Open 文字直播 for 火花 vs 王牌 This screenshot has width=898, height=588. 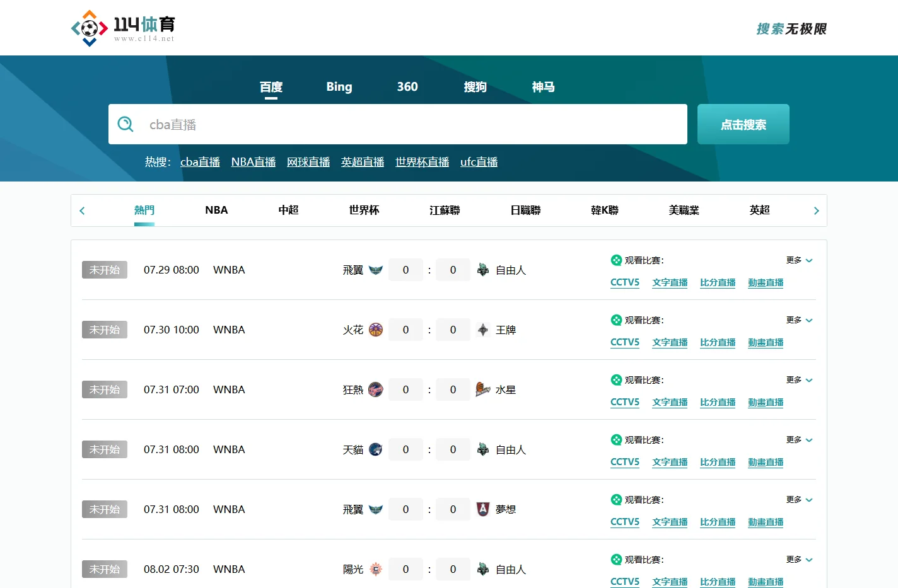(670, 342)
